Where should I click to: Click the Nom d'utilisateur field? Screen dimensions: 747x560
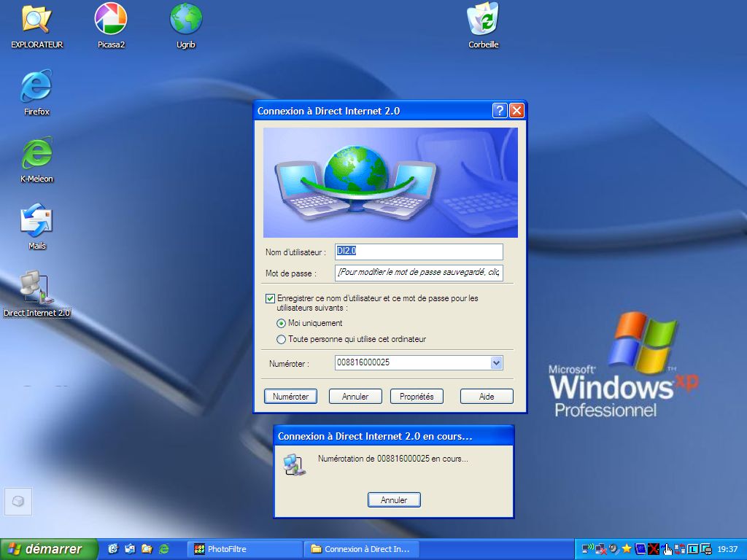(419, 252)
